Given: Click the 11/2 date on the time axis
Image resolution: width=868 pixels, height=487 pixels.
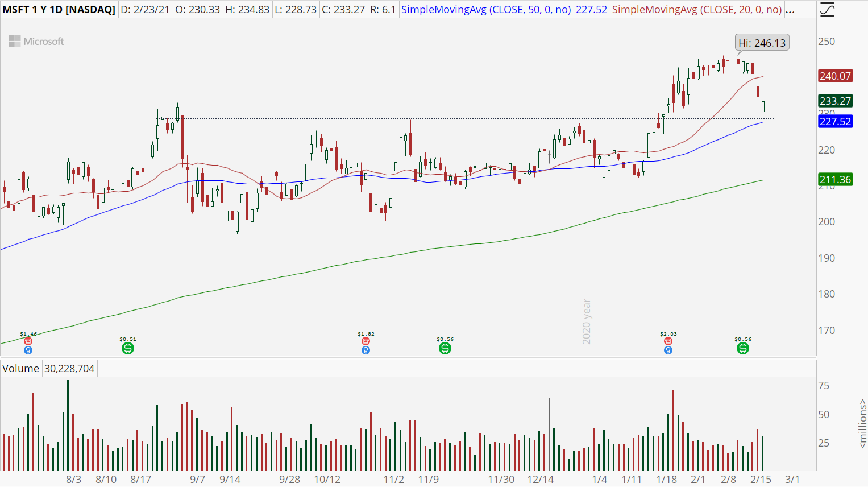Looking at the screenshot, I should pyautogui.click(x=394, y=479).
